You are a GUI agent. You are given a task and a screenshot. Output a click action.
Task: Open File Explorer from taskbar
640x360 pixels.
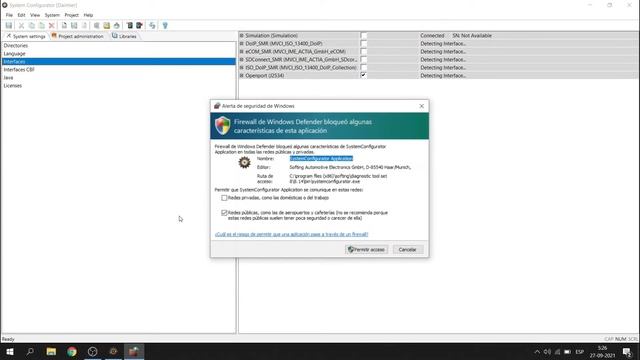tap(51, 351)
